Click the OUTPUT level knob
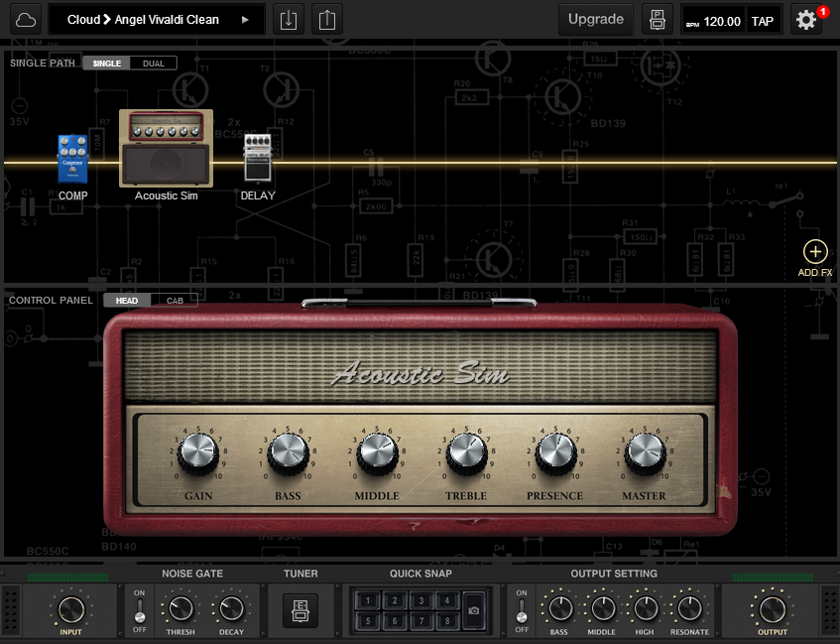The width and height of the screenshot is (840, 644). pos(772,609)
